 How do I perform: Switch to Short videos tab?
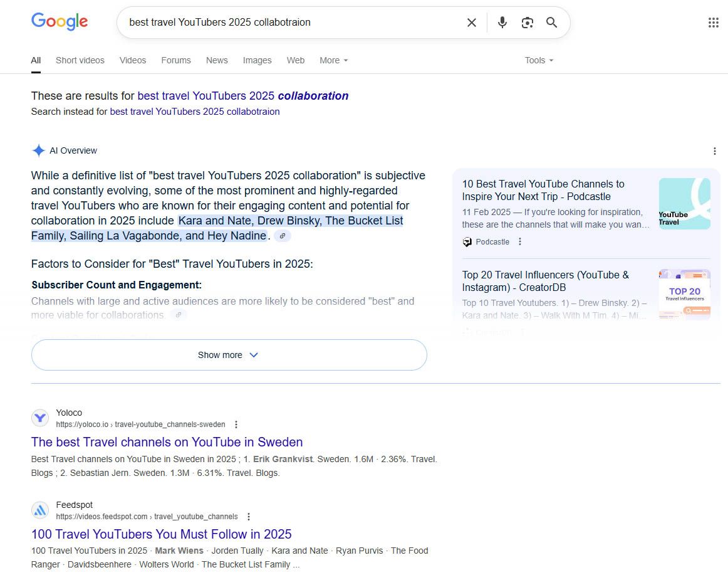80,60
